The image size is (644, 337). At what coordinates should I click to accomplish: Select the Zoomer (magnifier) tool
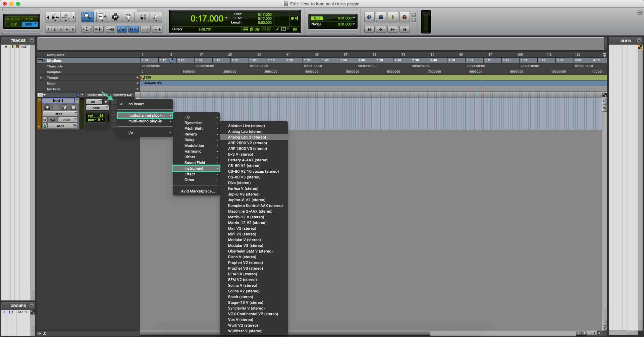pos(87,17)
